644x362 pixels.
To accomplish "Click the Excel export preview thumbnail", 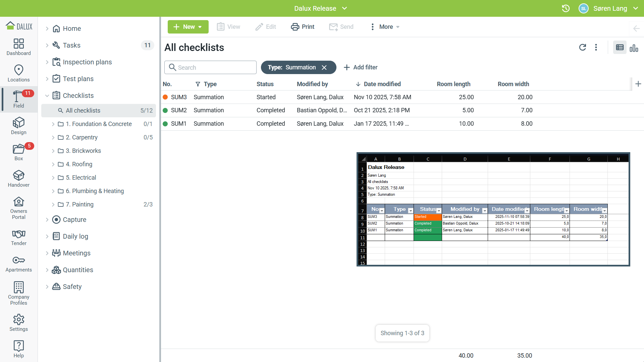I will click(x=493, y=209).
